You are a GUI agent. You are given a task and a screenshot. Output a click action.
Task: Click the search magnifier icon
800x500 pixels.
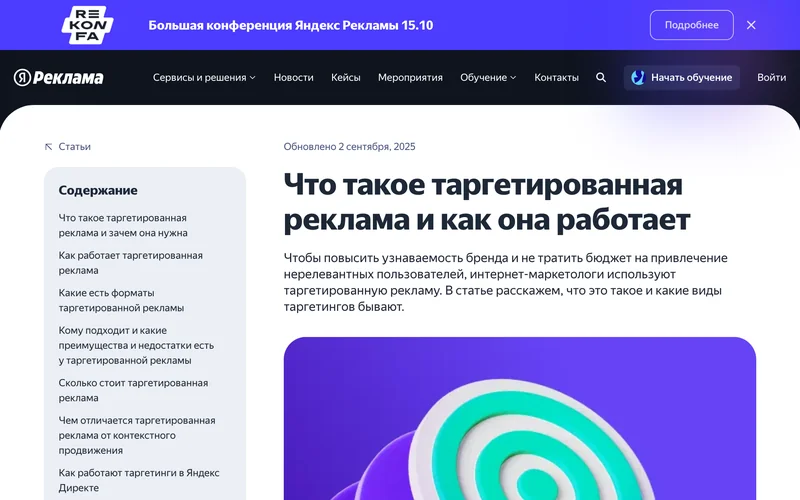coord(601,78)
